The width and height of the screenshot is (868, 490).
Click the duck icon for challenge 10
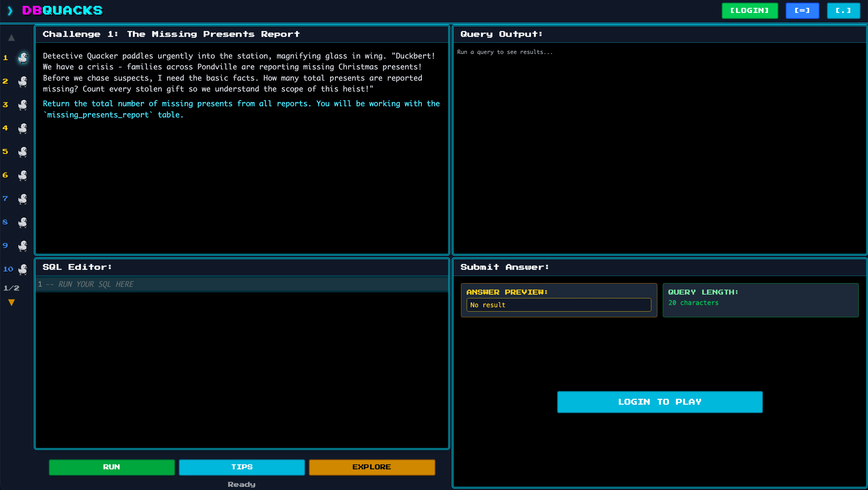tap(23, 269)
